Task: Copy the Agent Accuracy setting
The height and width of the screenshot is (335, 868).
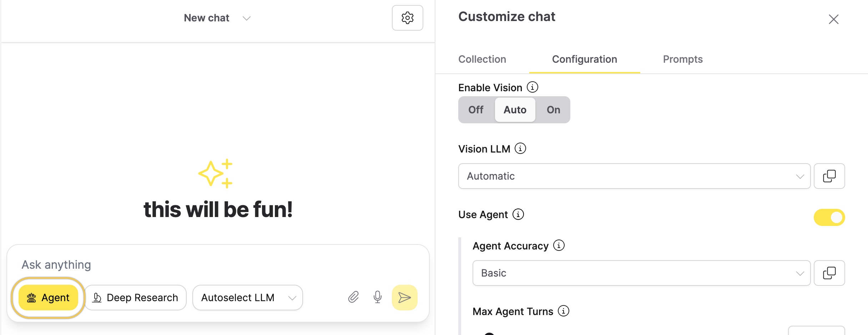Action: 829,273
